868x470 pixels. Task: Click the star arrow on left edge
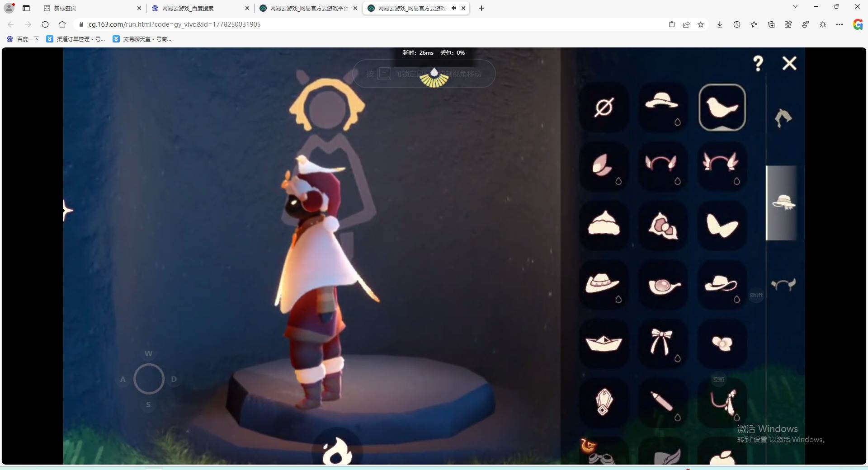tap(68, 210)
